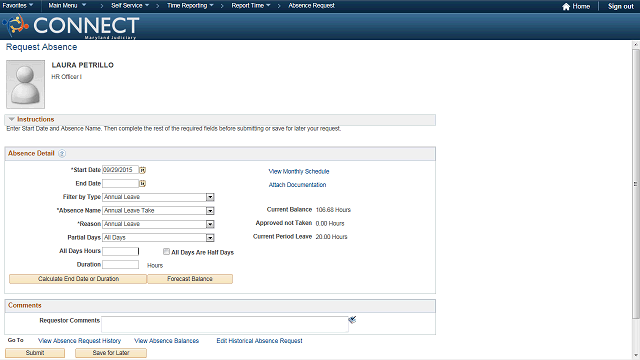Image resolution: width=640 pixels, height=360 pixels.
Task: Open the End Date calendar picker icon
Action: (x=142, y=184)
